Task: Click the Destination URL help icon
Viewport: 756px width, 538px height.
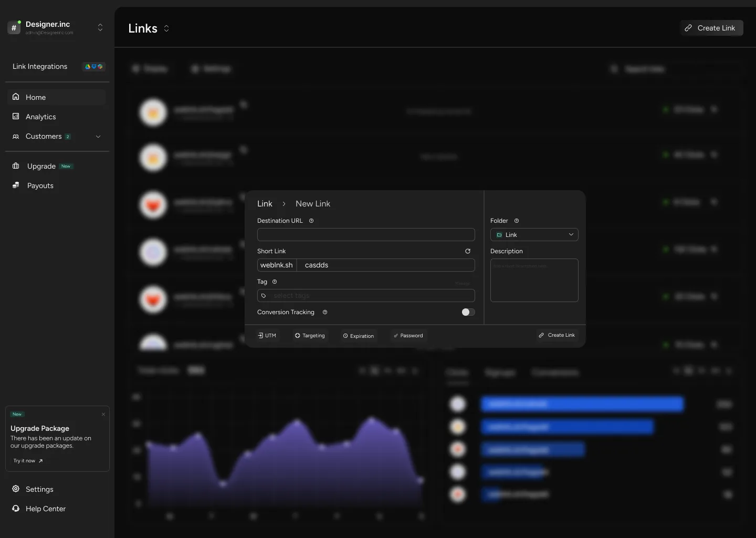Action: (311, 221)
